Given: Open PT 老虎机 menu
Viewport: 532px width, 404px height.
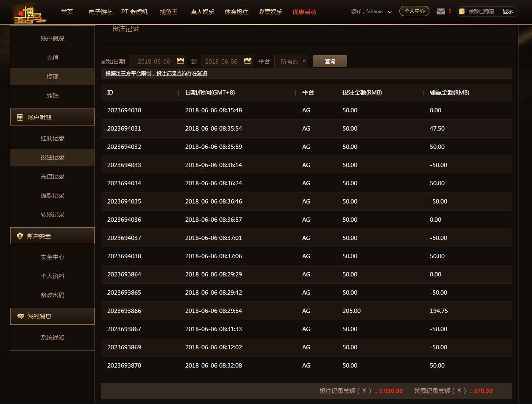Looking at the screenshot, I should pos(134,12).
